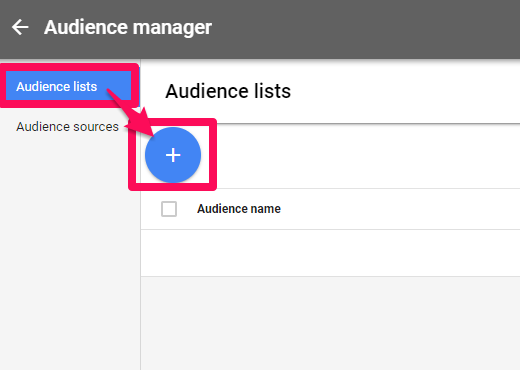Image resolution: width=520 pixels, height=370 pixels.
Task: Create a new audience with plus button
Action: point(173,155)
